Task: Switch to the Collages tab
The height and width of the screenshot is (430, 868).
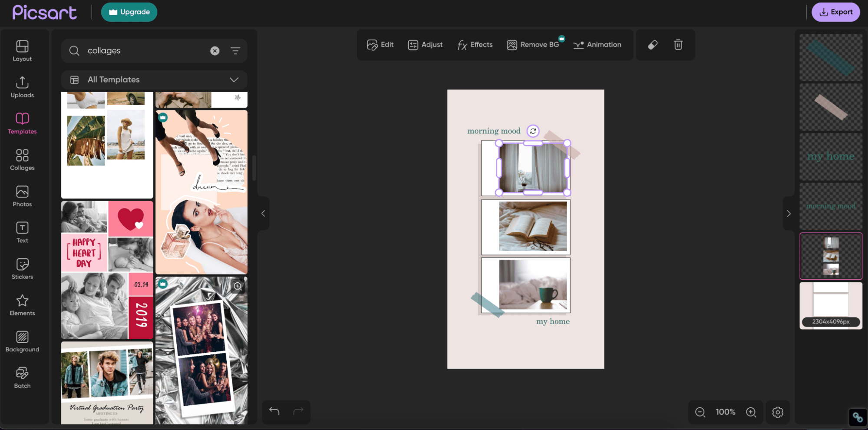Action: pos(22,160)
